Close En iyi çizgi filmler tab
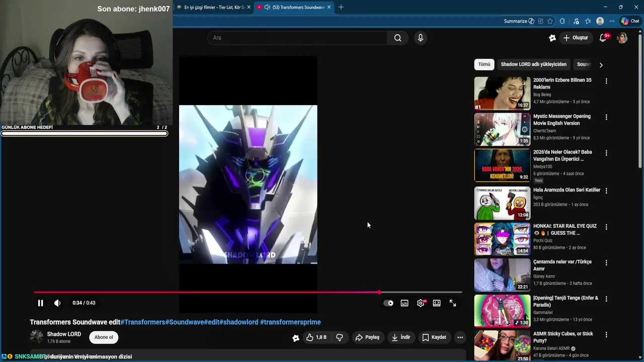This screenshot has width=644, height=362. (249, 7)
